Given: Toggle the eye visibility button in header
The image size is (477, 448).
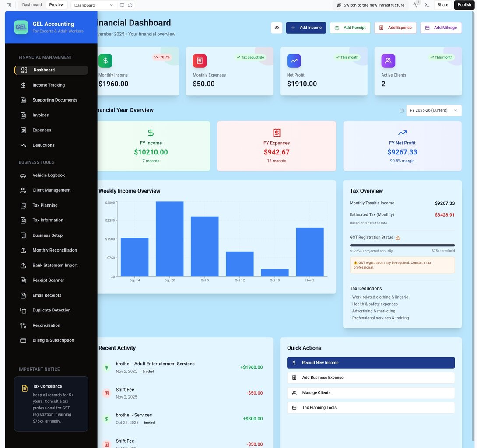Looking at the screenshot, I should (x=277, y=28).
